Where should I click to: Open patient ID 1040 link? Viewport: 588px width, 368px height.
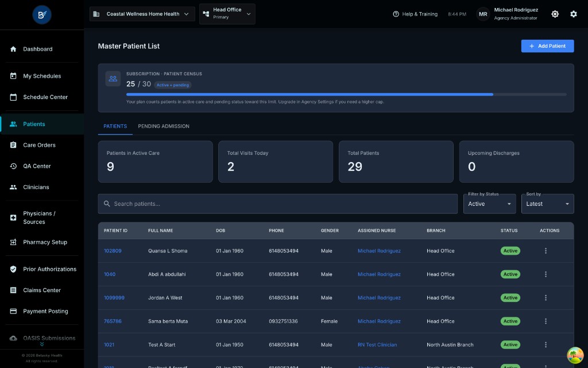click(x=110, y=274)
